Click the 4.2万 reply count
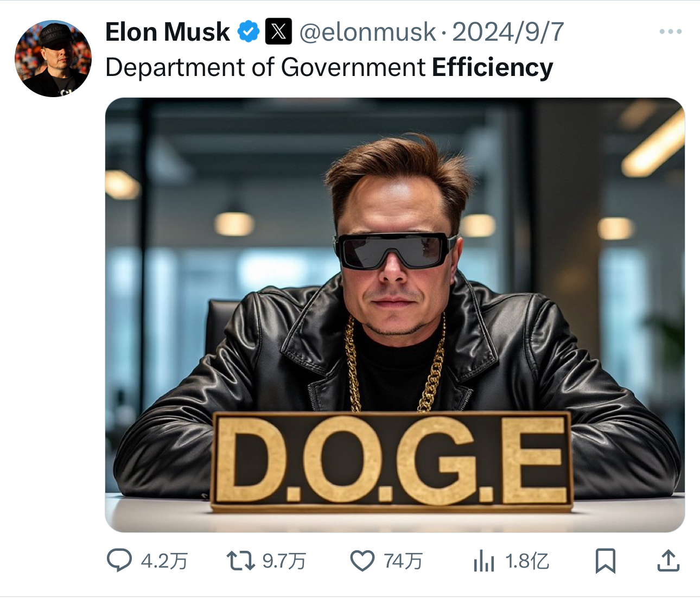The width and height of the screenshot is (700, 598). (164, 561)
